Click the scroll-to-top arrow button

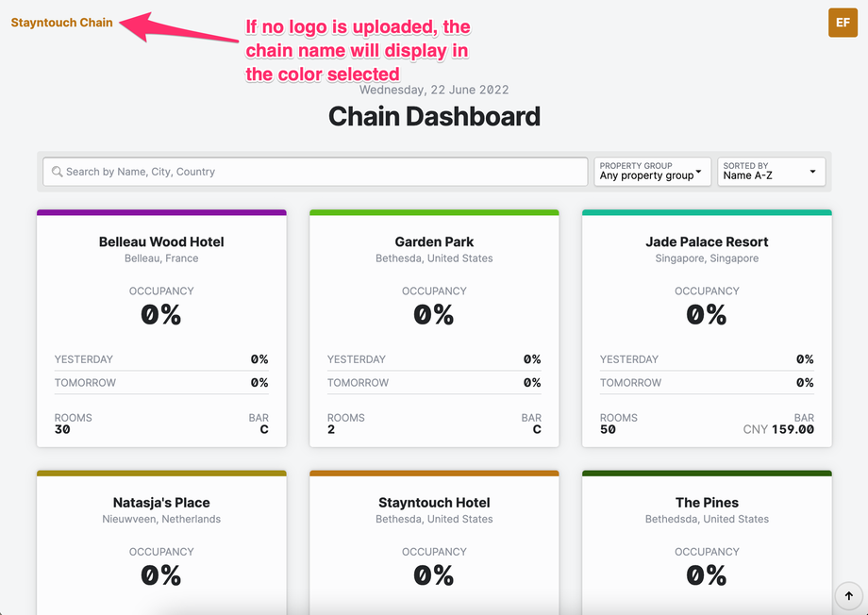tap(848, 595)
